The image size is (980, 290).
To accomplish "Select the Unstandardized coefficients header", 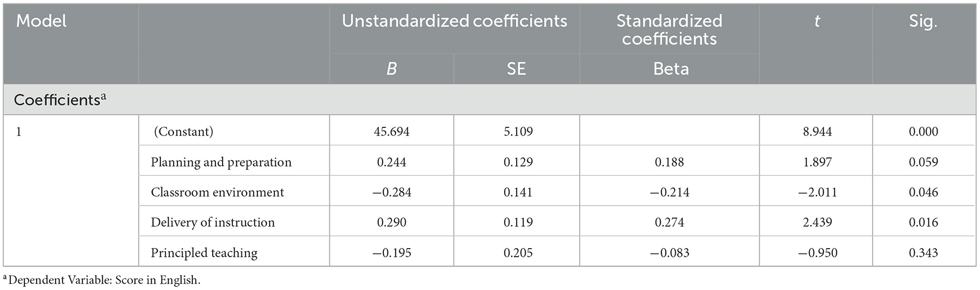I will (454, 21).
